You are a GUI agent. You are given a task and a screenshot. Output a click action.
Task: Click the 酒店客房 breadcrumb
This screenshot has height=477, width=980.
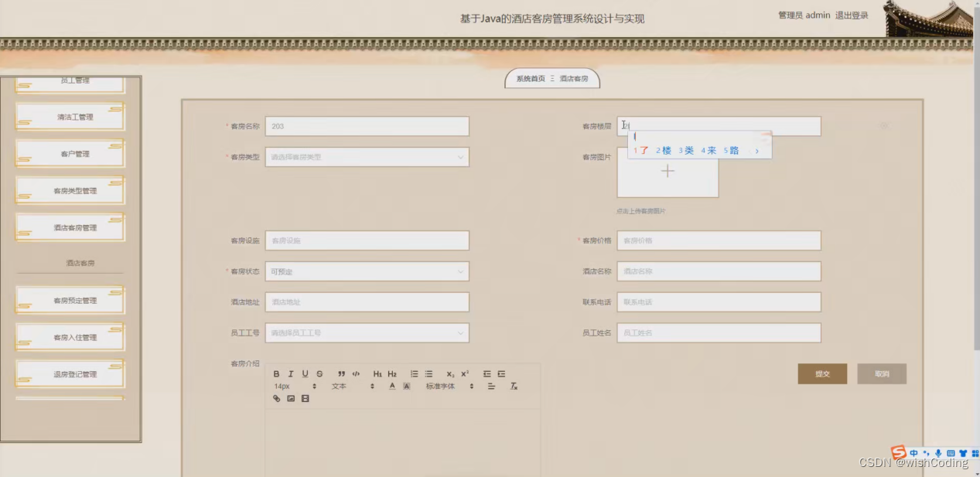click(574, 79)
